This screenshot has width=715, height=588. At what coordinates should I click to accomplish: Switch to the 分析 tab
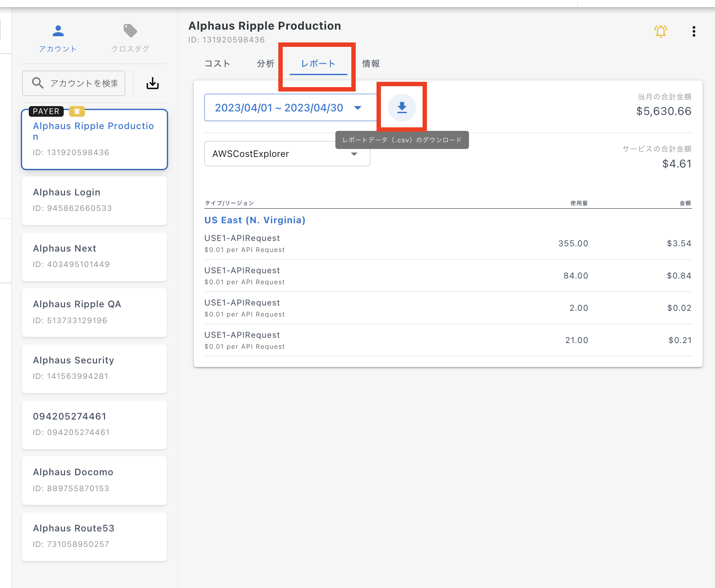pos(265,64)
